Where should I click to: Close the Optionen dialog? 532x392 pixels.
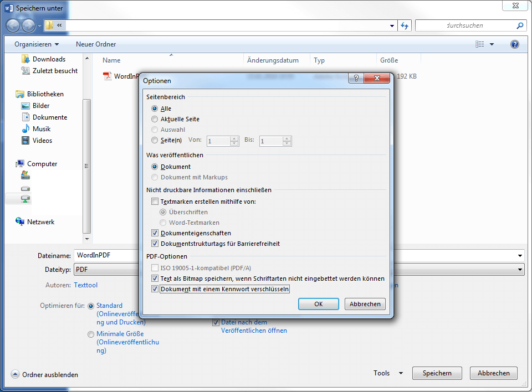(377, 78)
